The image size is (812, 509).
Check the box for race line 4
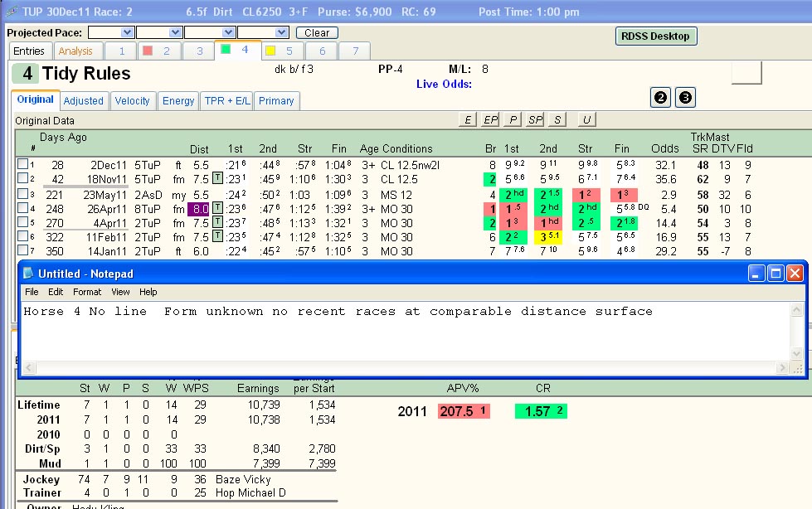[x=22, y=207]
